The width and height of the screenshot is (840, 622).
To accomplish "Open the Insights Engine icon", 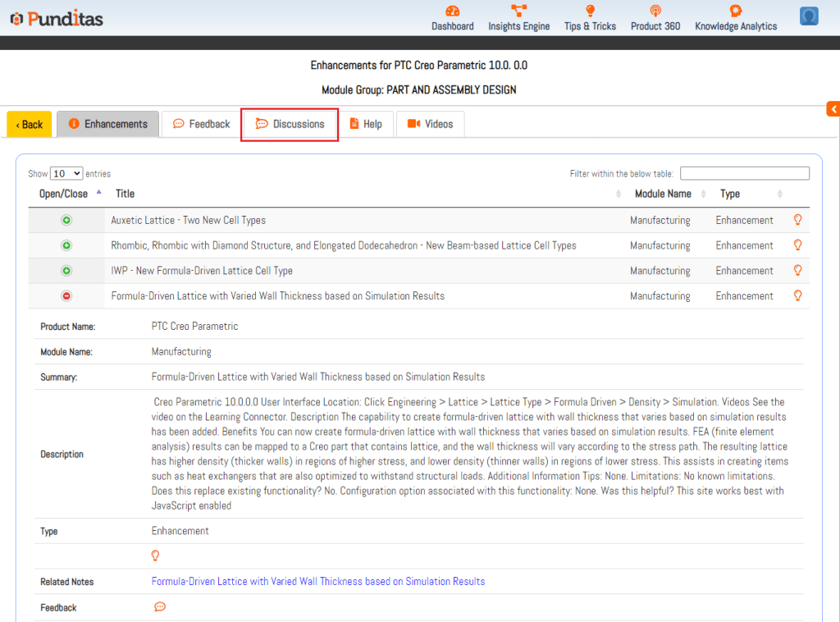I will point(518,11).
